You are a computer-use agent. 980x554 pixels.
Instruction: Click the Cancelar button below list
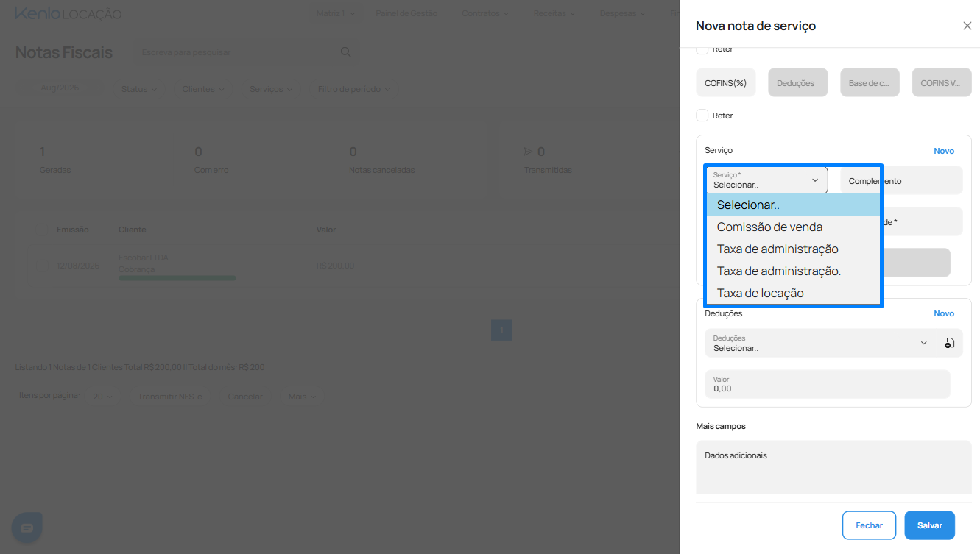(x=245, y=397)
